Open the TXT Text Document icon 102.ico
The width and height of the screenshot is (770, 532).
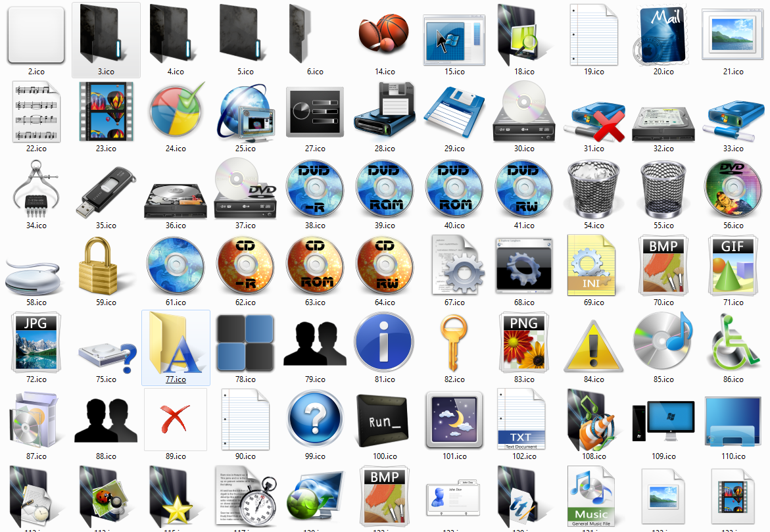[x=523, y=419]
